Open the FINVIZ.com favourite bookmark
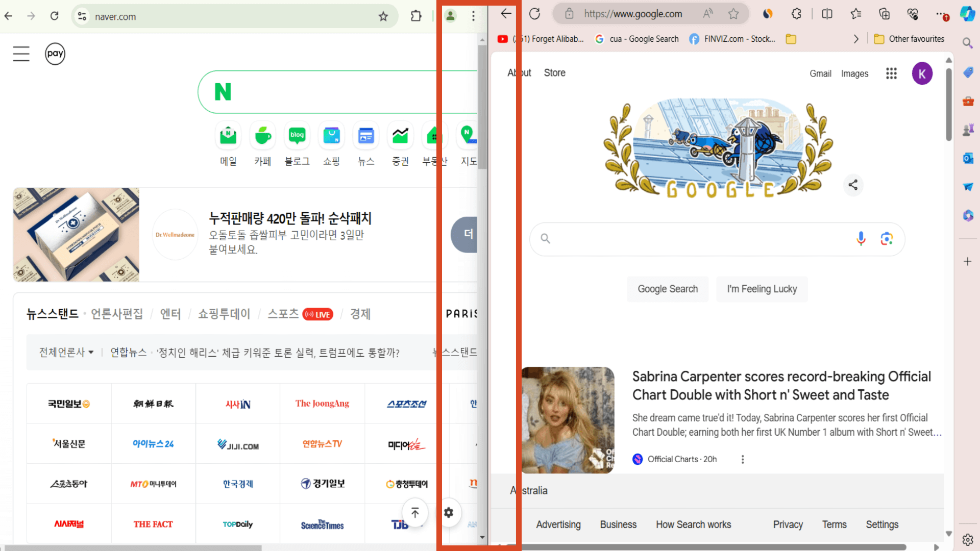Viewport: 980px width, 551px height. pos(732,39)
